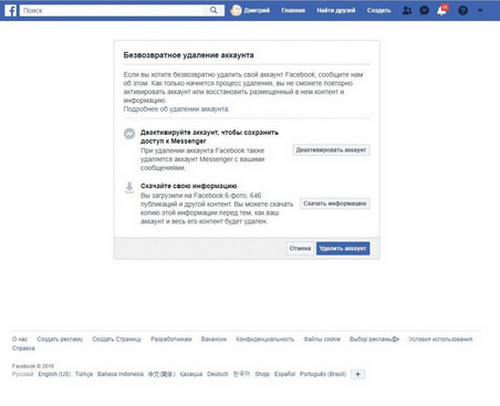Click the Отмена button

300,248
